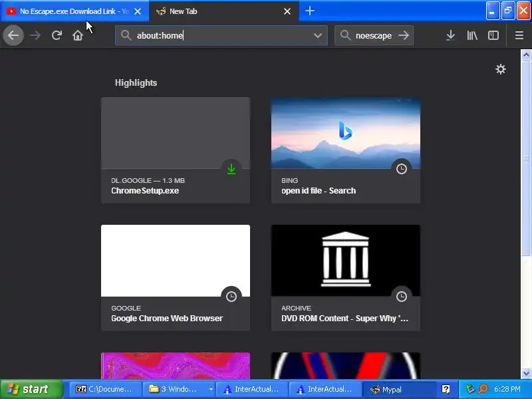The width and height of the screenshot is (532, 399).
Task: Open the Google Chrome Web Browser highlight
Action: pos(176,278)
